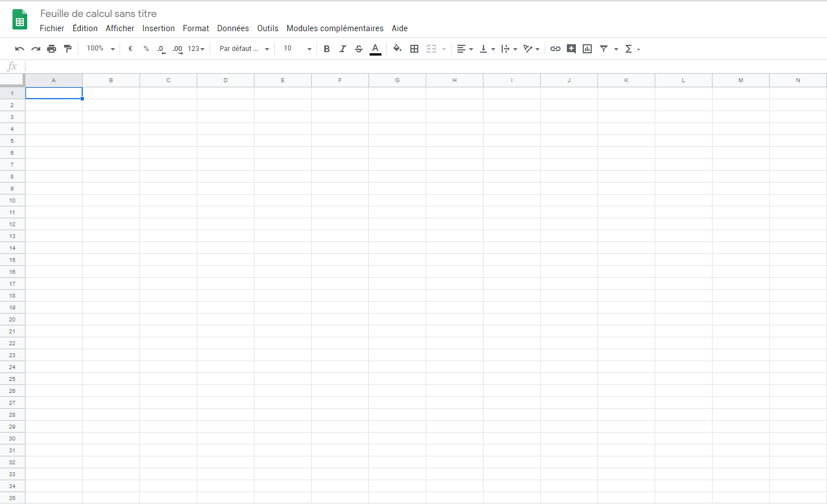Apply euro currency format
827x504 pixels.
pyautogui.click(x=130, y=49)
